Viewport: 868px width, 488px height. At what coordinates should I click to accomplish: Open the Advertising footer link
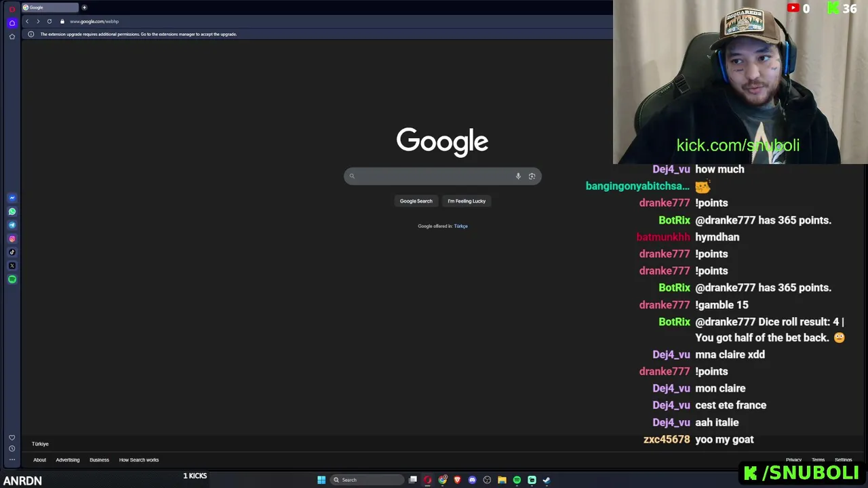point(68,460)
